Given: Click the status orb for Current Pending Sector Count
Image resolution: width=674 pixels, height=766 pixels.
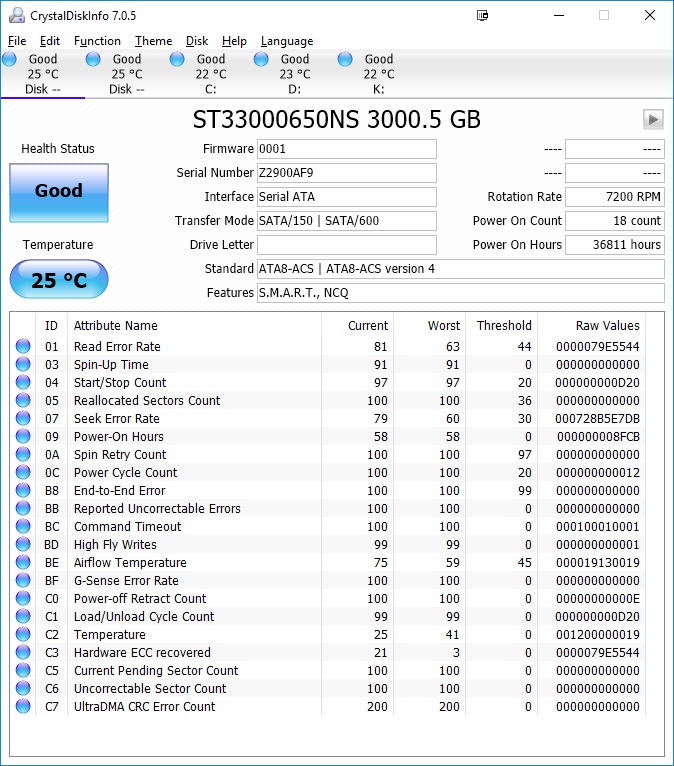Looking at the screenshot, I should pyautogui.click(x=23, y=670).
